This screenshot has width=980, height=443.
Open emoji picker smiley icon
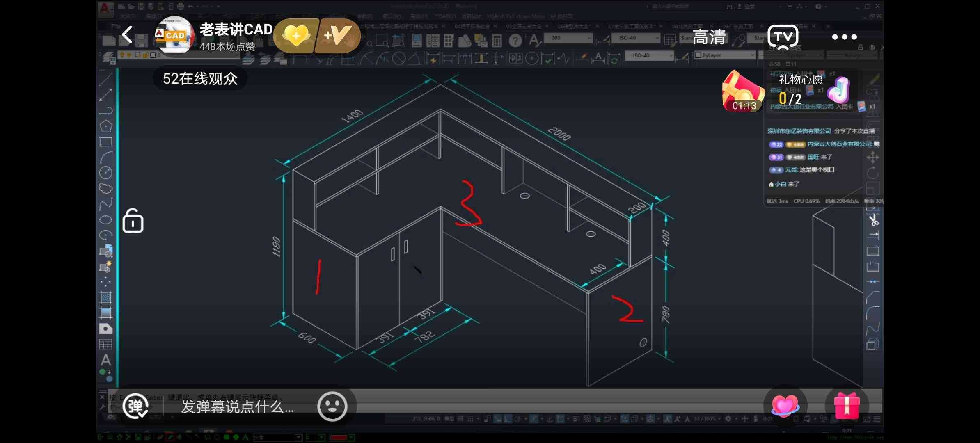point(332,406)
